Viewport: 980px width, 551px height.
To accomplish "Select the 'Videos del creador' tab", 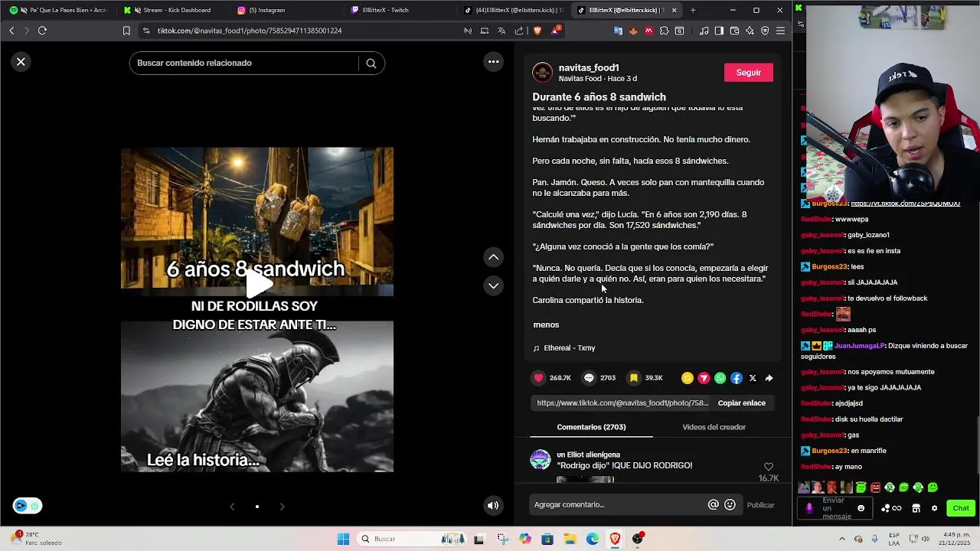I will (x=714, y=427).
